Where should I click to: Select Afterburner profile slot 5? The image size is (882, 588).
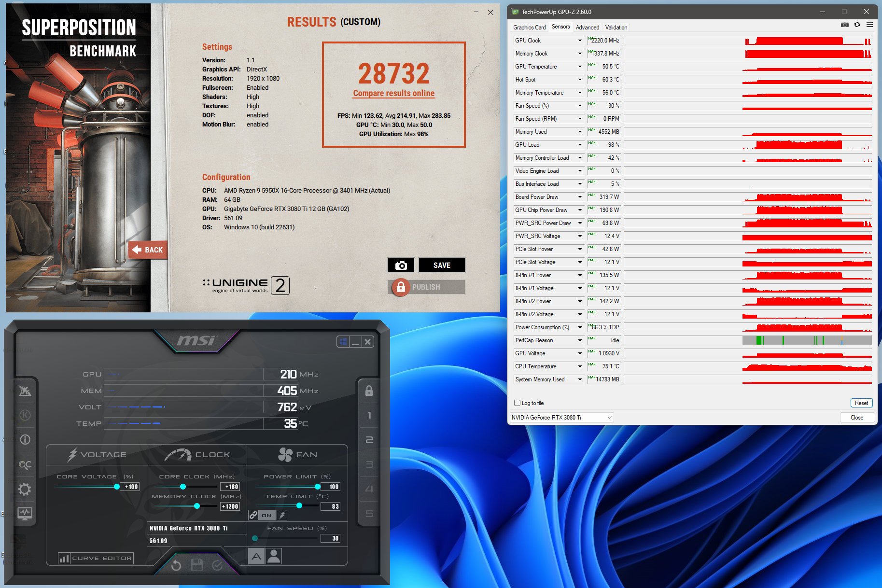click(369, 514)
